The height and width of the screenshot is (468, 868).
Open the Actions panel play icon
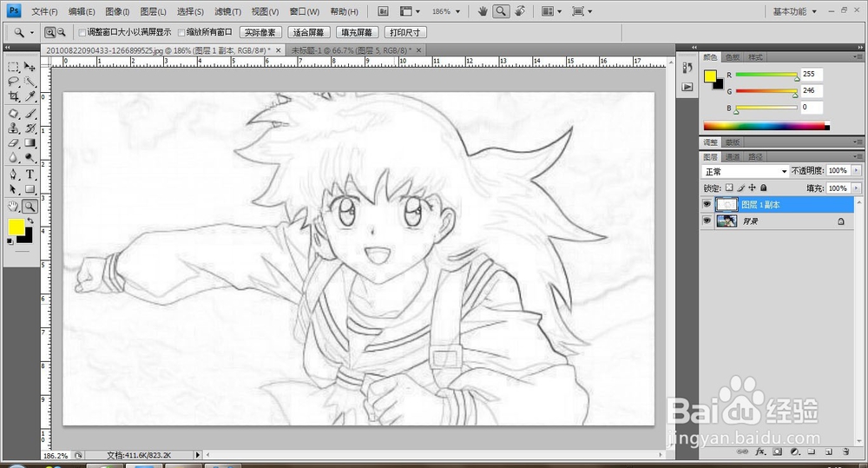point(687,87)
